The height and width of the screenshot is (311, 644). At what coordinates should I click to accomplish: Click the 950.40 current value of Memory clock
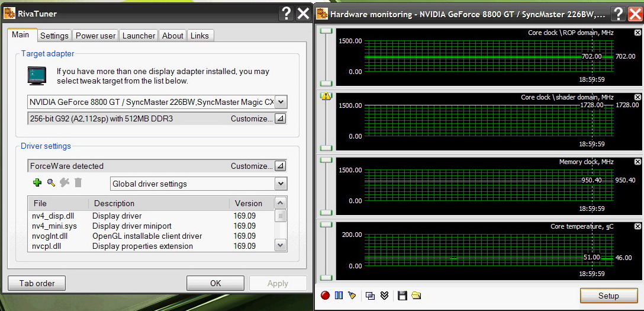[624, 180]
